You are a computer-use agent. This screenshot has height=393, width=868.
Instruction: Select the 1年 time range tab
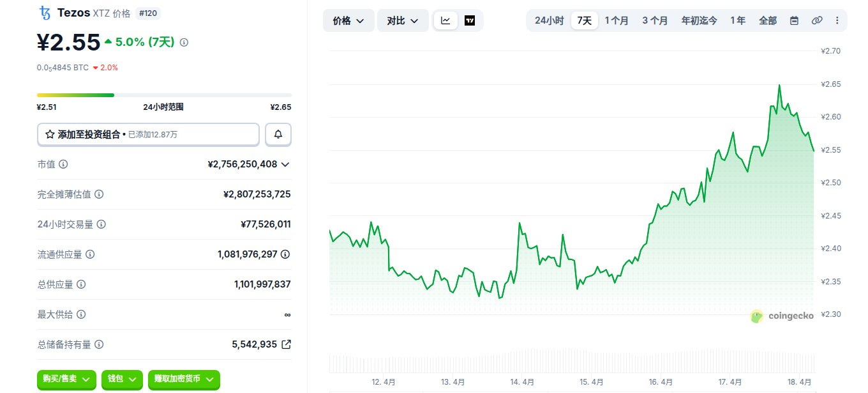pyautogui.click(x=738, y=20)
